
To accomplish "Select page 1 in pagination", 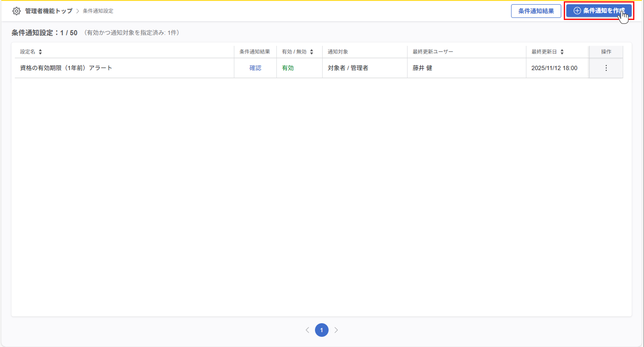I will 322,330.
